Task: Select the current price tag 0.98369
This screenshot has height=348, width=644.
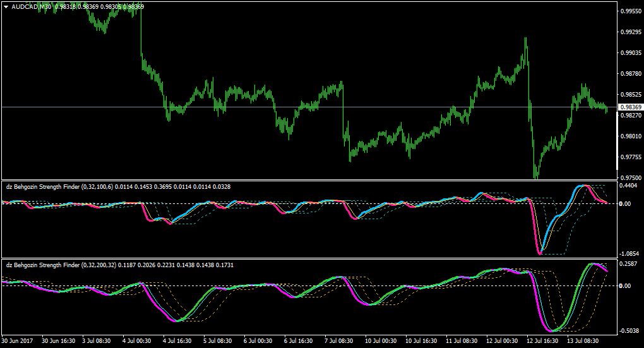Action: pyautogui.click(x=631, y=107)
